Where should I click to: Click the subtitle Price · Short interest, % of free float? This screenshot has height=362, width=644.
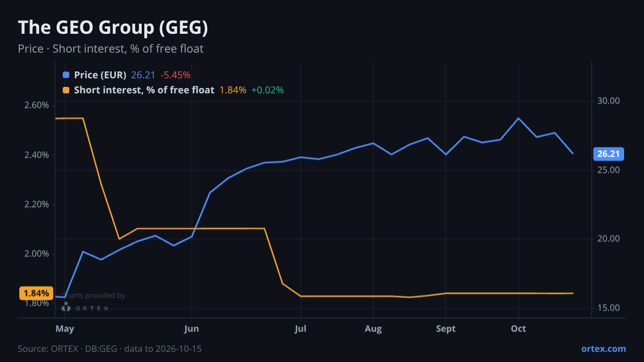[111, 49]
